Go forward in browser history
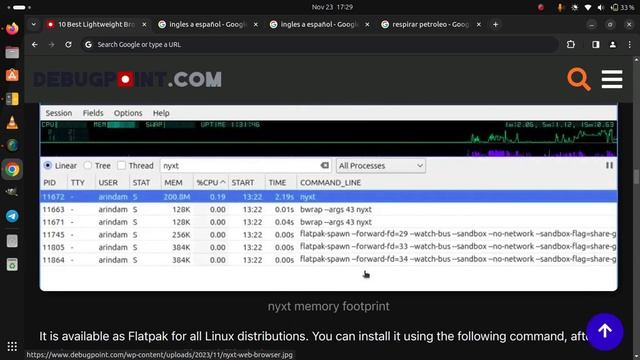Viewport: 640px width, 360px height. (51, 44)
